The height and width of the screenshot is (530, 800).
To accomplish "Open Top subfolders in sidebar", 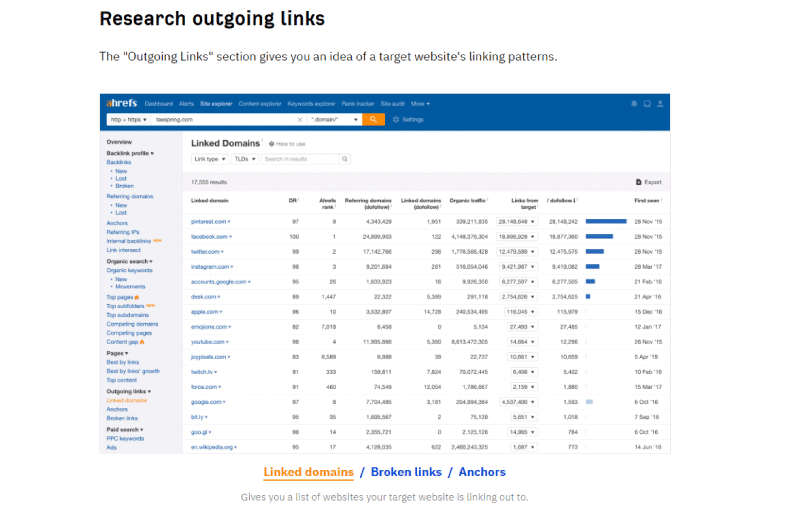I will [x=125, y=306].
